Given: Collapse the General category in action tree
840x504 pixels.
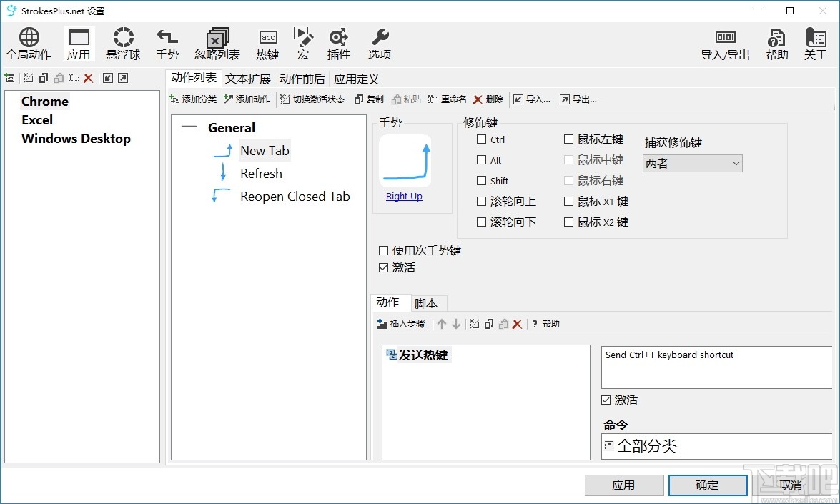Looking at the screenshot, I should coord(189,127).
